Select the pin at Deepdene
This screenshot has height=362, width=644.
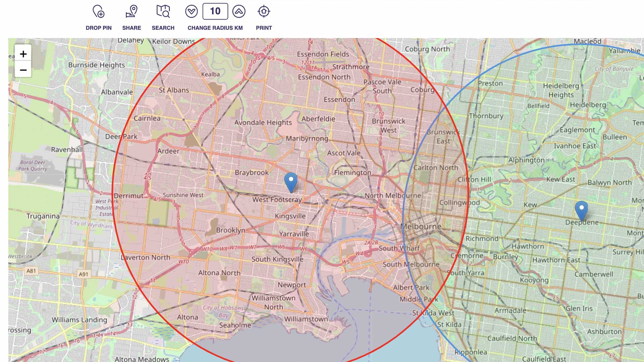[x=581, y=211]
